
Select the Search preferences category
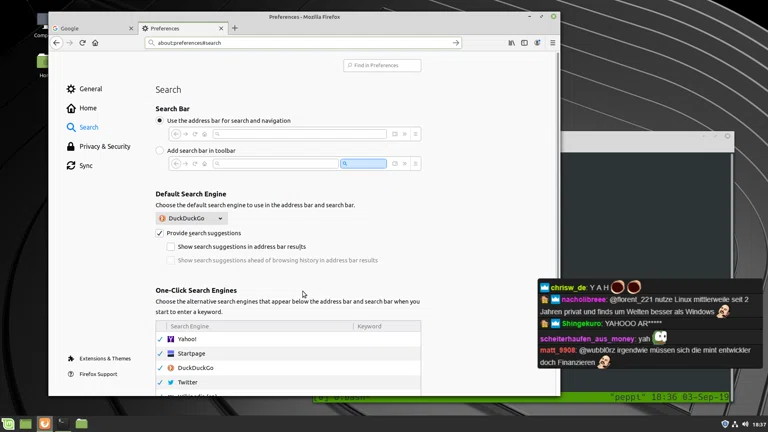[x=82, y=127]
